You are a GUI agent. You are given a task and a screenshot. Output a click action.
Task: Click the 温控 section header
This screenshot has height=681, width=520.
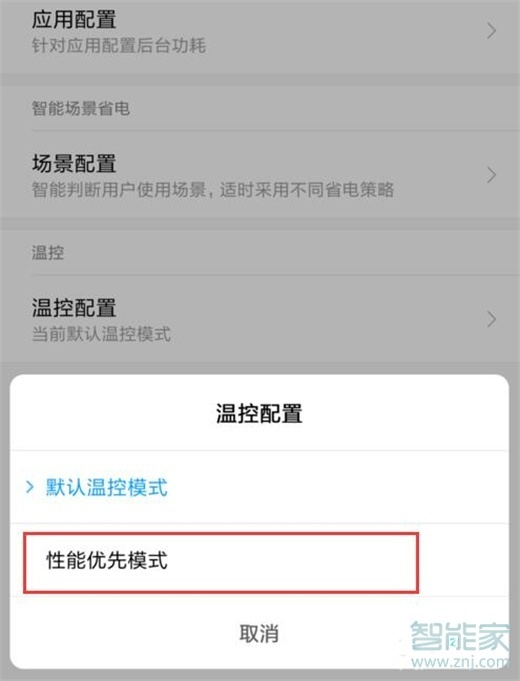click(x=48, y=252)
